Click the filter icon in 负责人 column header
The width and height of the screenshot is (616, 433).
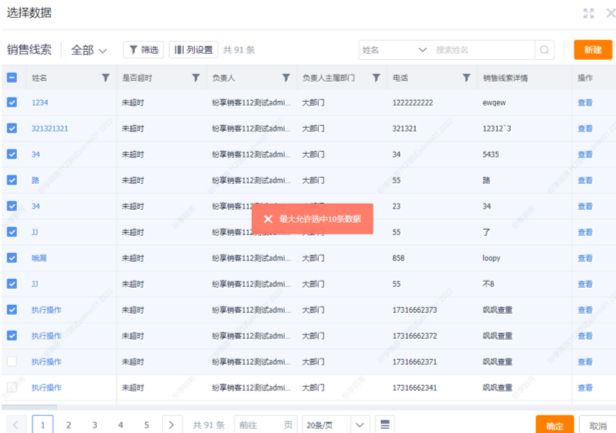287,77
